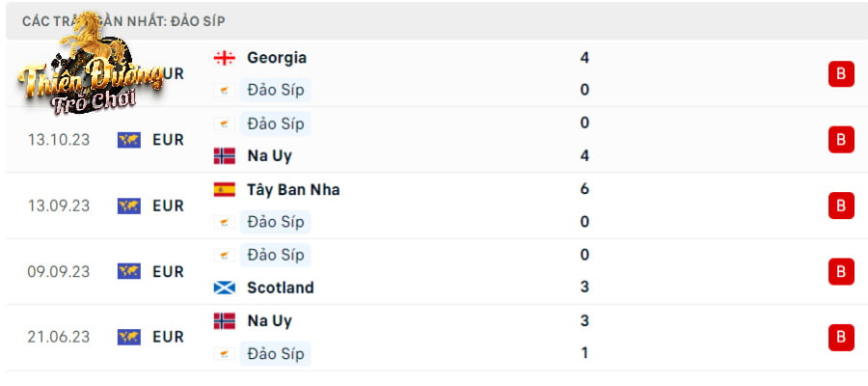The image size is (868, 386).
Task: Click Norway flag in the 21.06.23 match
Action: point(224,321)
